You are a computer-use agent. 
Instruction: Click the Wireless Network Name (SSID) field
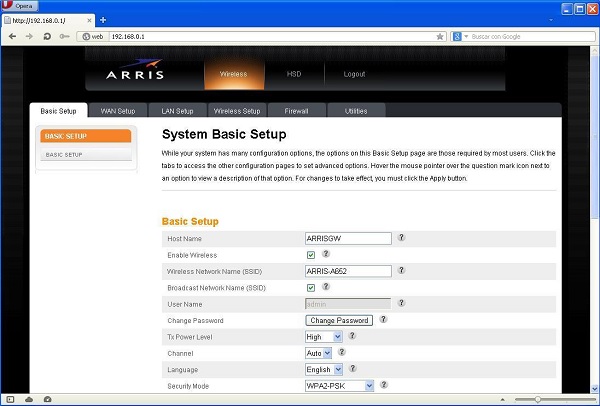point(348,271)
